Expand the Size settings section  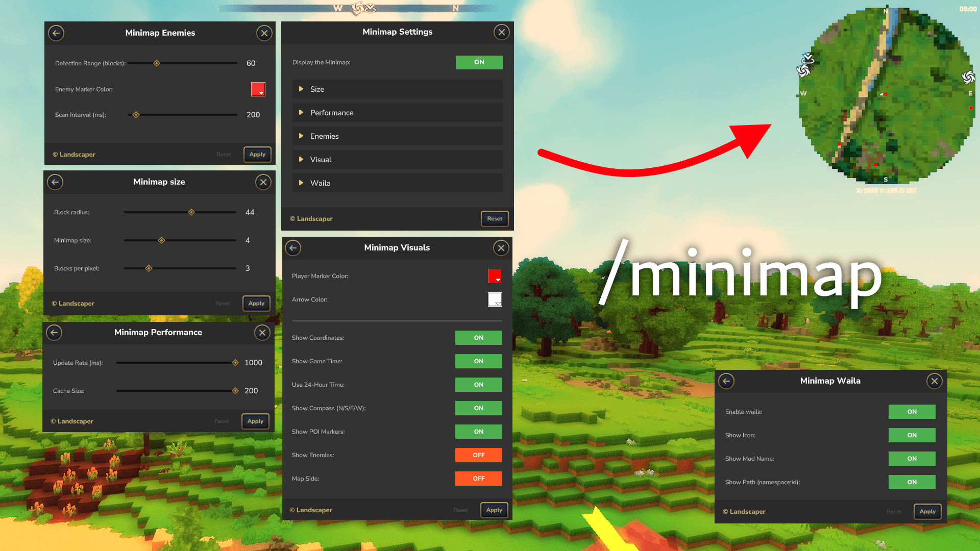tap(397, 89)
